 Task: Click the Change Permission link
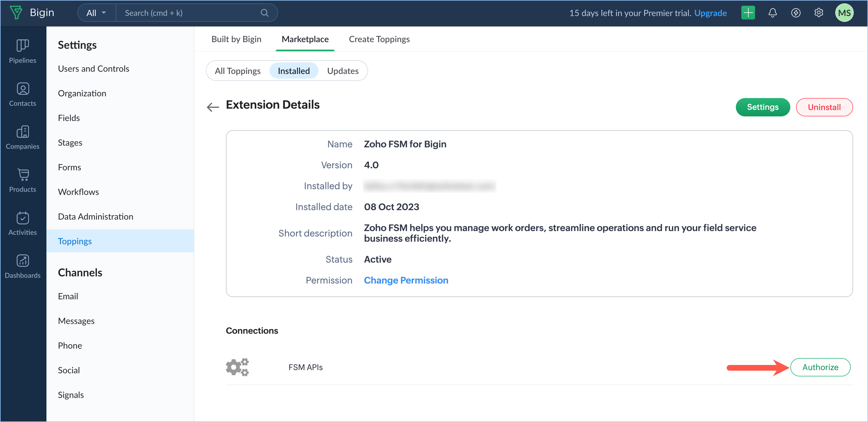pyautogui.click(x=406, y=280)
